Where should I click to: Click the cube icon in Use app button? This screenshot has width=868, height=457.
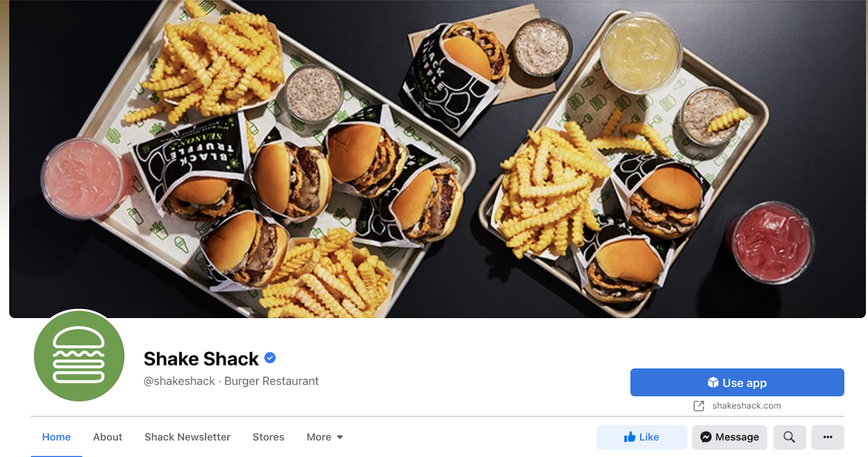point(713,383)
